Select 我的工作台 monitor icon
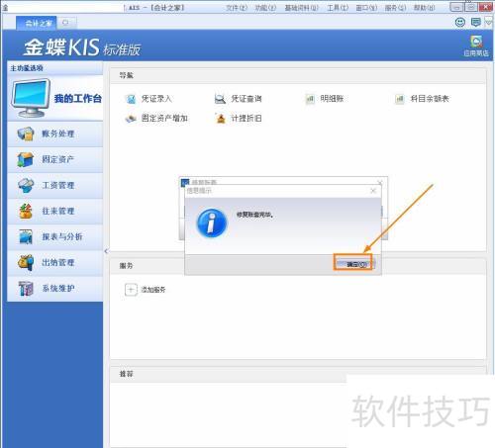 31,98
